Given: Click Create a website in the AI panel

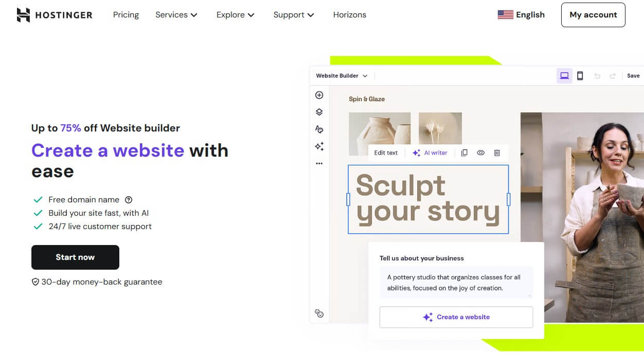Looking at the screenshot, I should [456, 317].
